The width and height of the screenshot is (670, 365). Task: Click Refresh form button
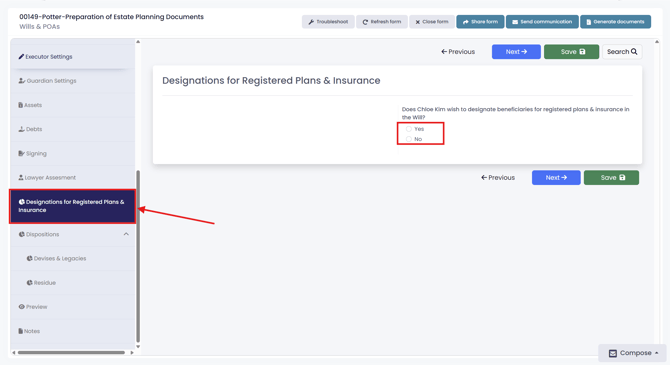pyautogui.click(x=382, y=22)
